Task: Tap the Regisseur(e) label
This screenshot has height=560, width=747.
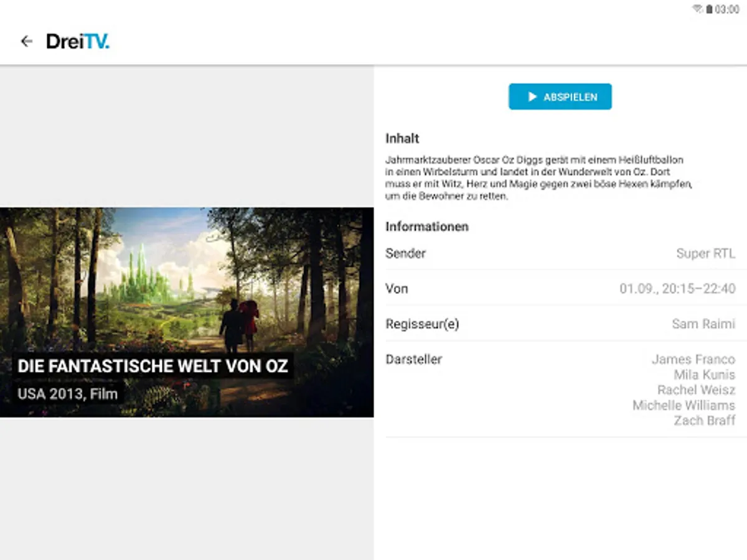Action: [x=422, y=324]
